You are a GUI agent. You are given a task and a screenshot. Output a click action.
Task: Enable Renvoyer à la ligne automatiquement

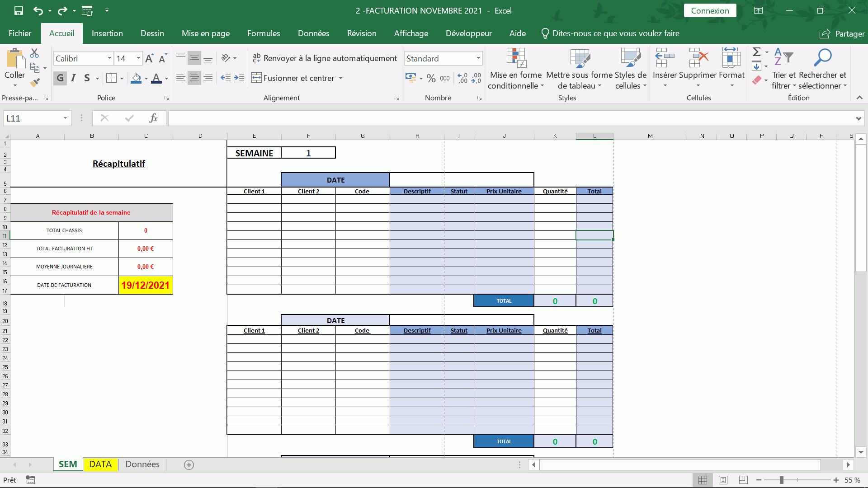click(x=325, y=58)
